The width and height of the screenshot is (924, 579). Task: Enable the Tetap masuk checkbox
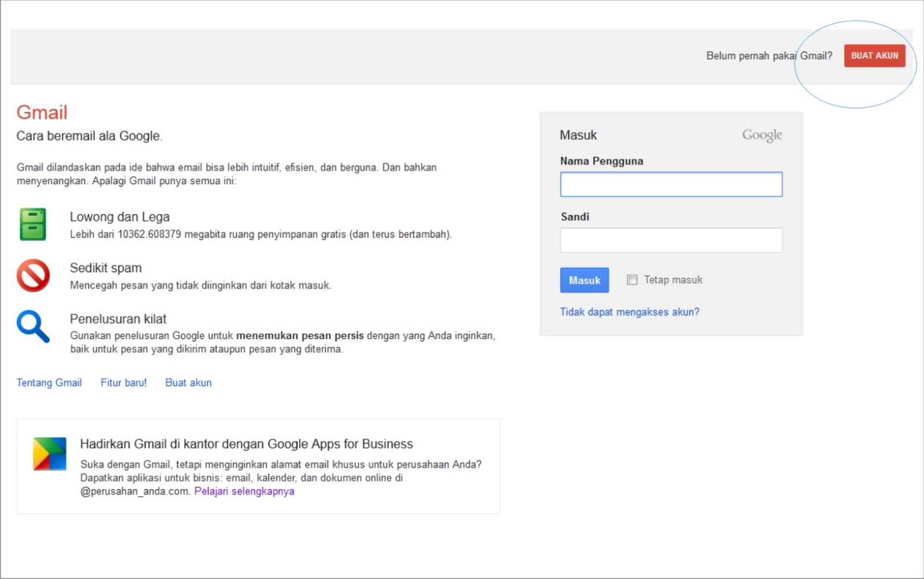tap(632, 280)
